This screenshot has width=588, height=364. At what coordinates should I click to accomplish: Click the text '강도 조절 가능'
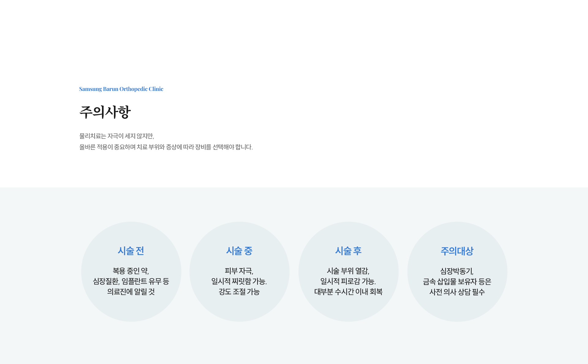239,292
